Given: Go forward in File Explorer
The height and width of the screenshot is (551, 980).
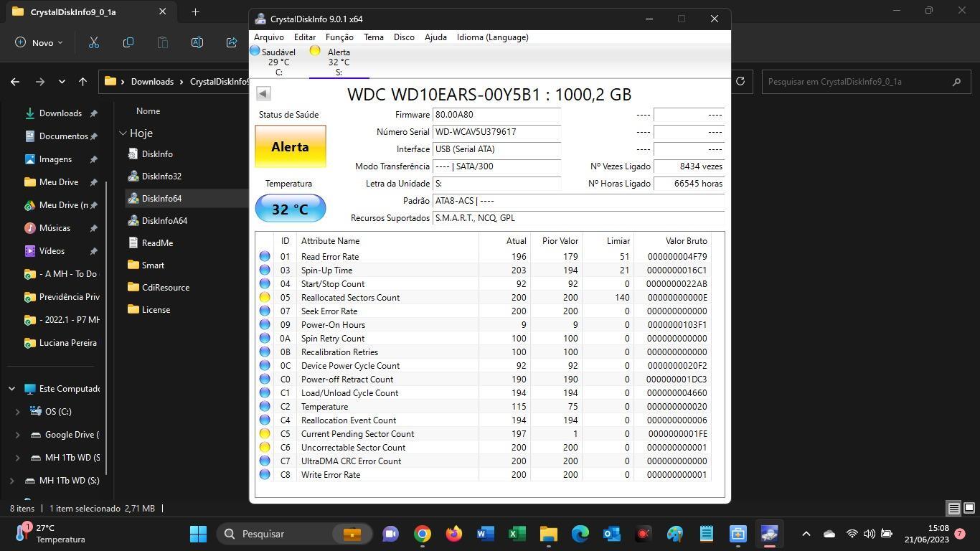Looking at the screenshot, I should pos(40,82).
